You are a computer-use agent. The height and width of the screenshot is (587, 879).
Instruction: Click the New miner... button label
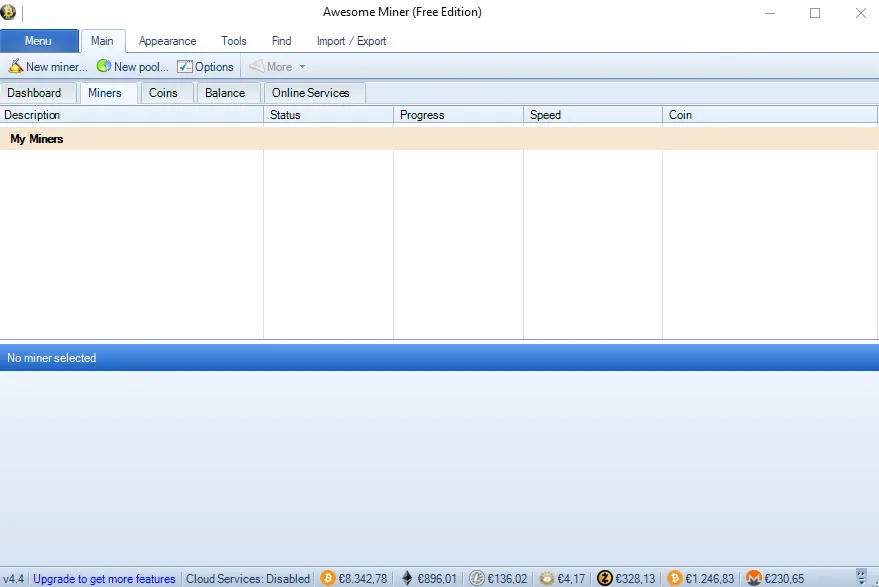[57, 67]
